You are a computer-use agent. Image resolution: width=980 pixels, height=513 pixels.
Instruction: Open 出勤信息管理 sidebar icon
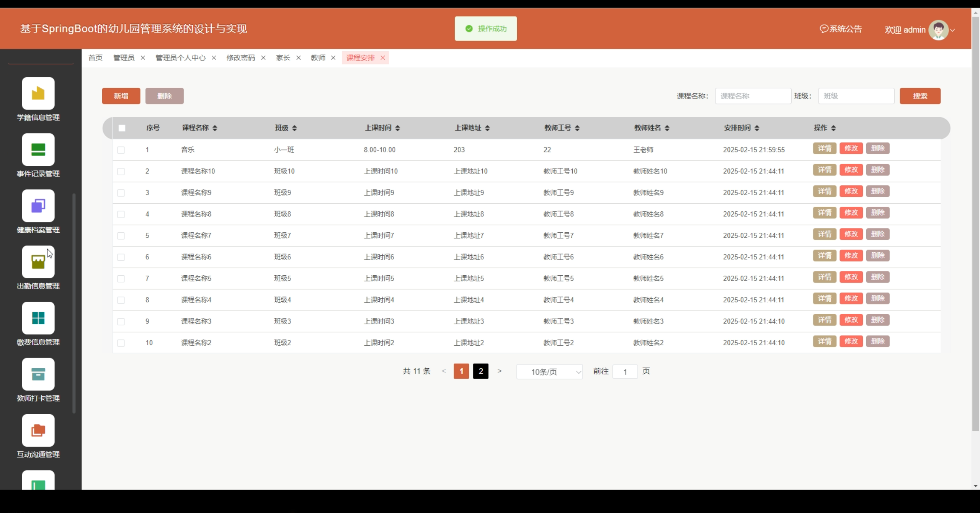(x=38, y=262)
